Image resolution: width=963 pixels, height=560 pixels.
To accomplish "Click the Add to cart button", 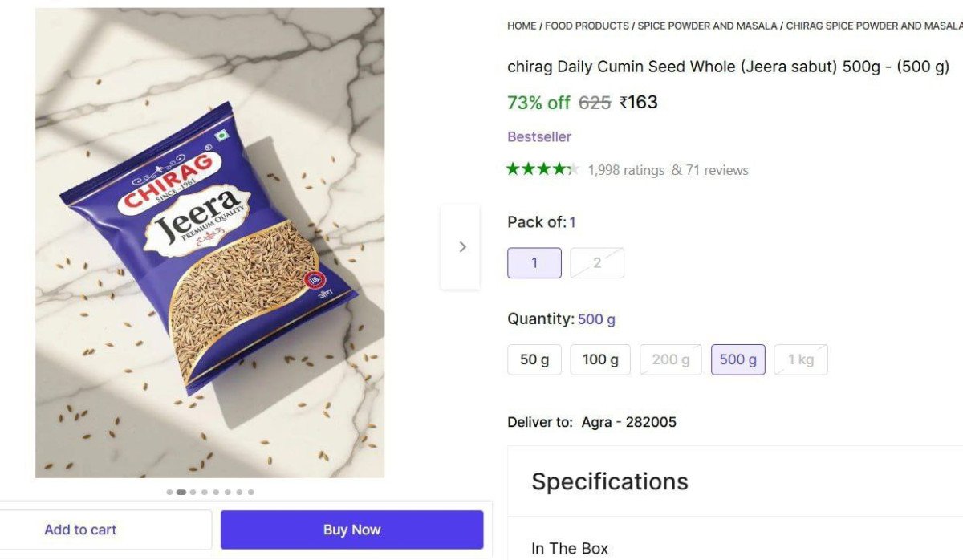I will pos(80,530).
